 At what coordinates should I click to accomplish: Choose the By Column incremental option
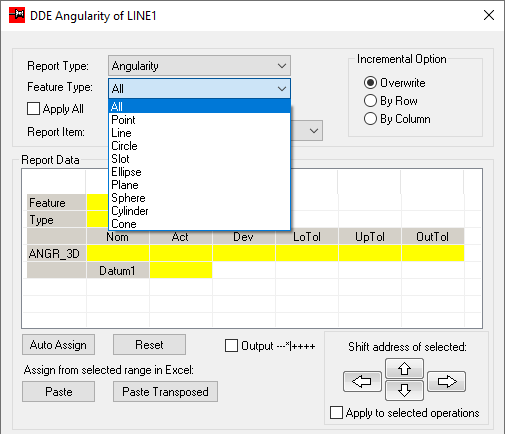[x=370, y=119]
